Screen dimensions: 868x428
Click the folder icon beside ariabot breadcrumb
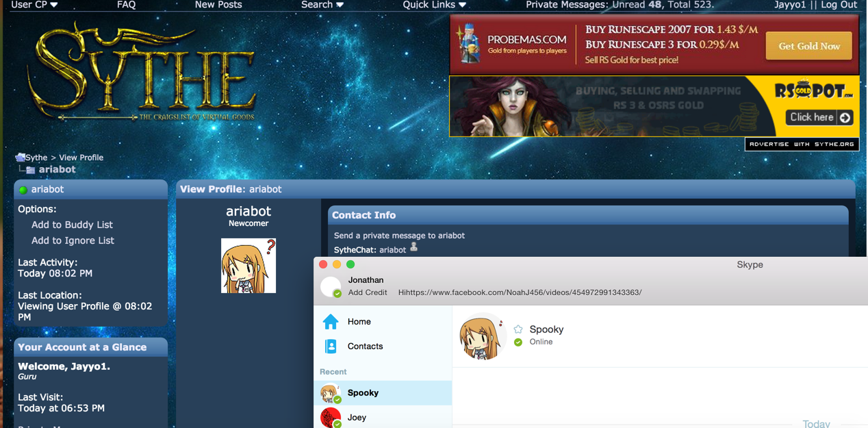[x=30, y=170]
